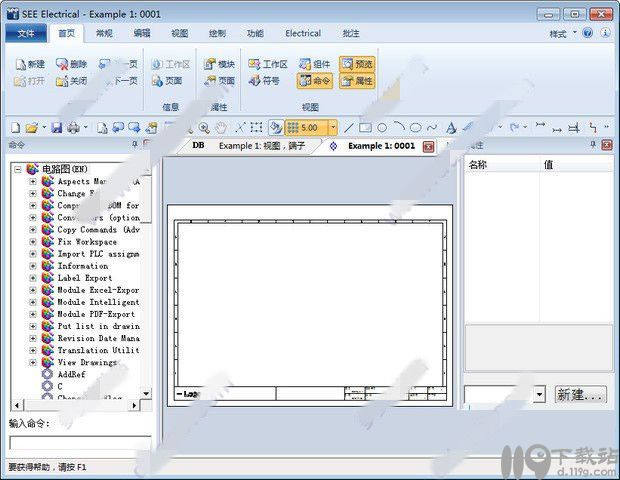620x480 pixels.
Task: Select the dotted rectangle selection tool
Action: (256, 127)
